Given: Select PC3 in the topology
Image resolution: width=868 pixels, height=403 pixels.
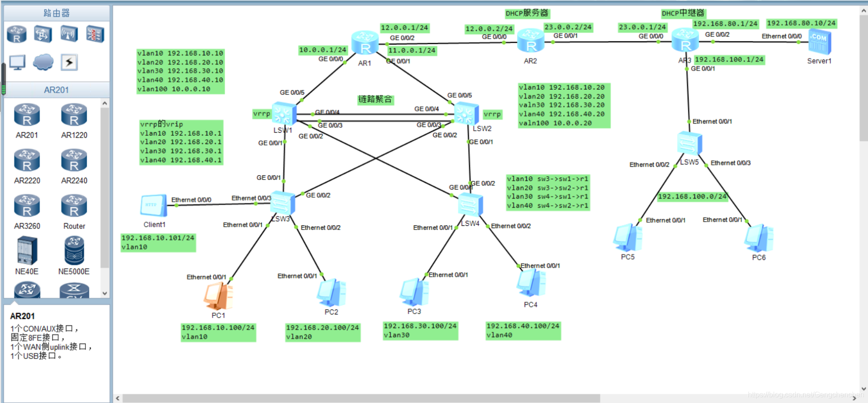Looking at the screenshot, I should click(414, 292).
